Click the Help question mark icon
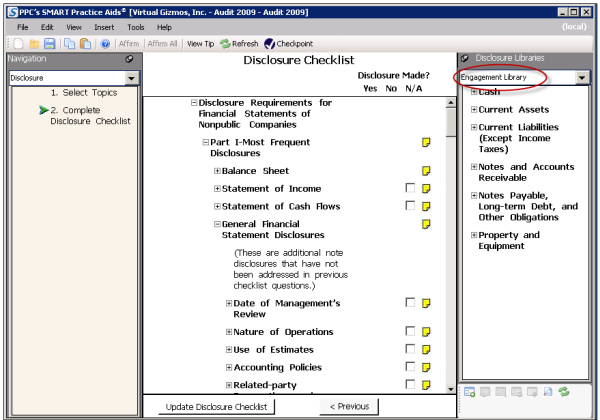Image resolution: width=600 pixels, height=420 pixels. point(106,42)
